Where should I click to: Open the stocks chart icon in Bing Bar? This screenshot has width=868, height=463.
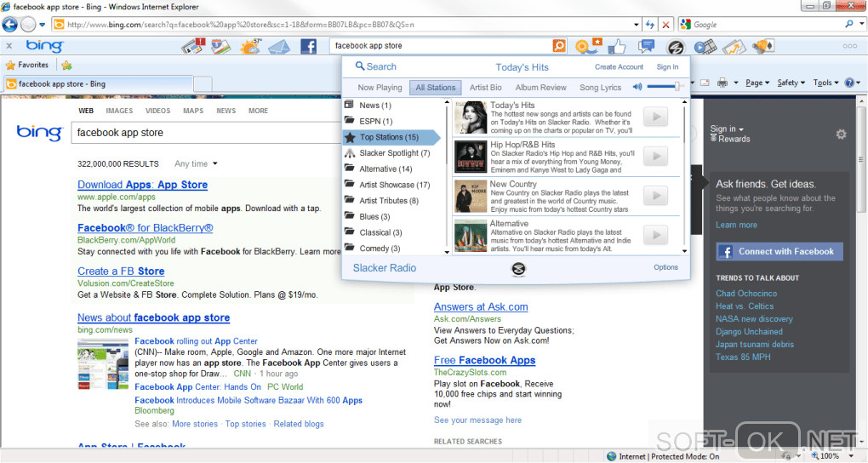(734, 47)
